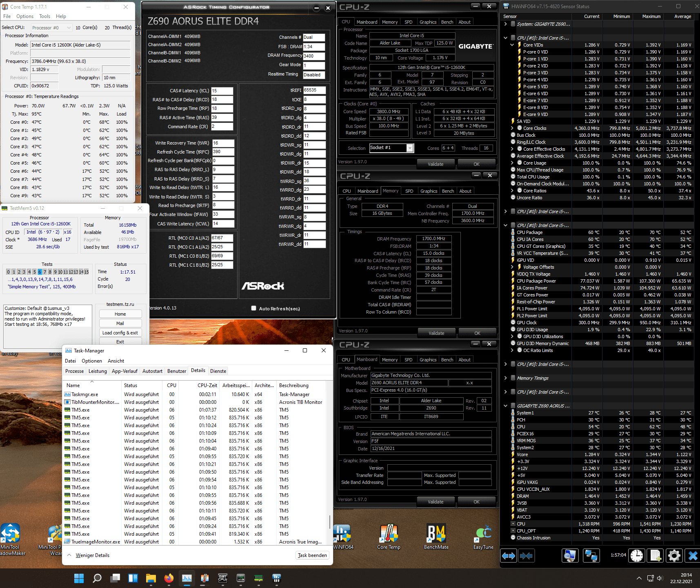Select TibMounterMonitor row in Task-Manager
Viewport: 700px width, 588px height.
195,402
